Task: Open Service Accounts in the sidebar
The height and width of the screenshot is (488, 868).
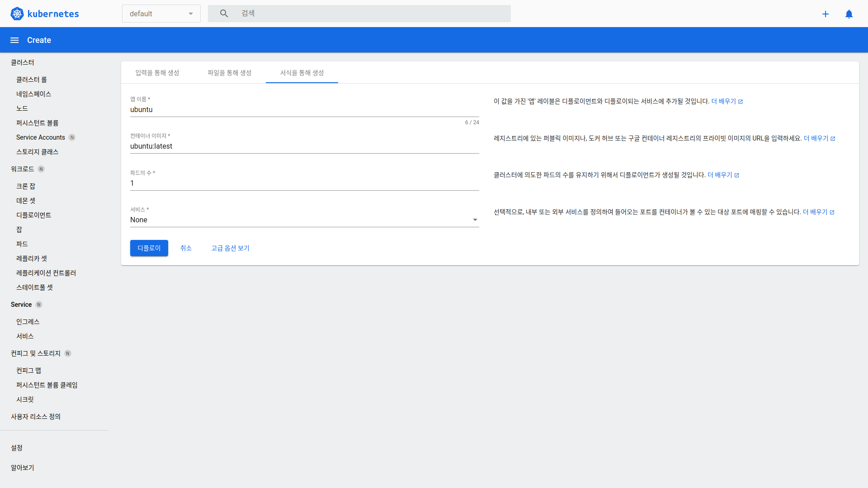Action: click(41, 137)
